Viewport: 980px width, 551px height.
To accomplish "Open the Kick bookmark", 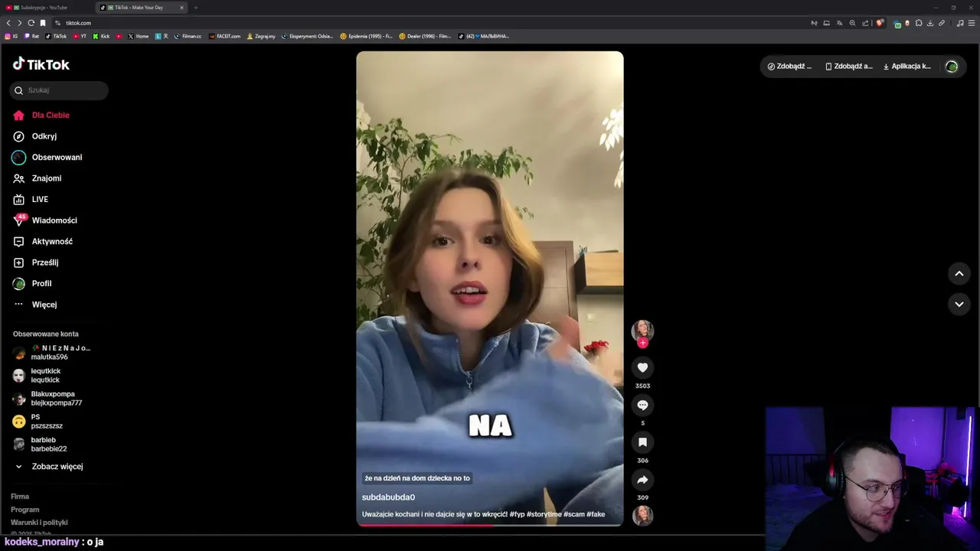I will click(101, 36).
